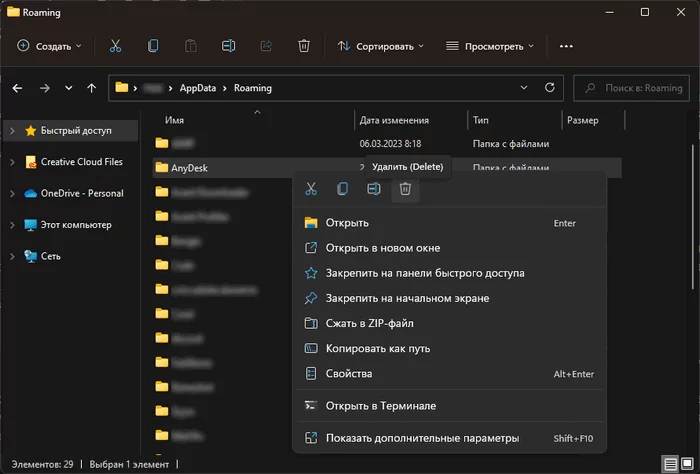
Task: Click the Cut scissors icon in context menu
Action: coord(311,189)
